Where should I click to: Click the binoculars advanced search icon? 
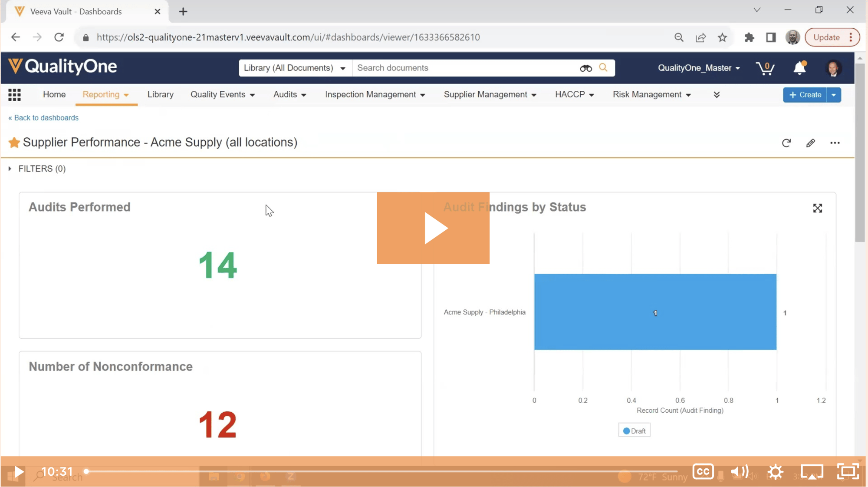[585, 68]
